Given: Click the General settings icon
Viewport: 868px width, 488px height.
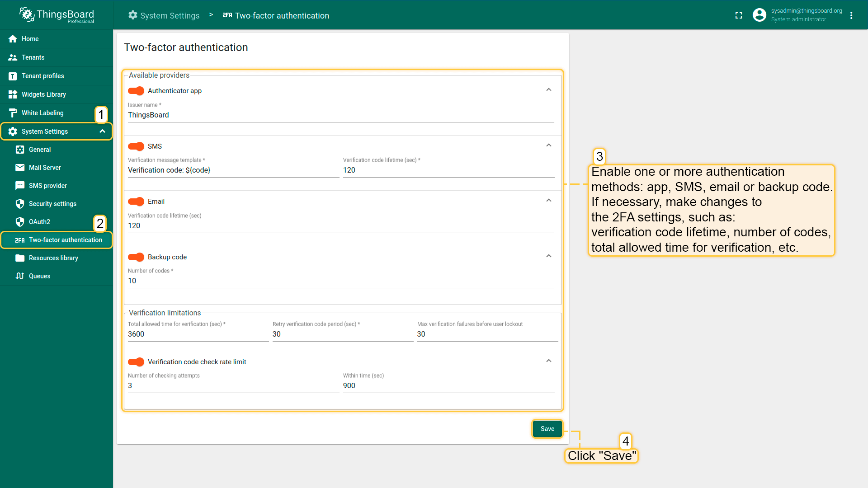Looking at the screenshot, I should (x=20, y=150).
